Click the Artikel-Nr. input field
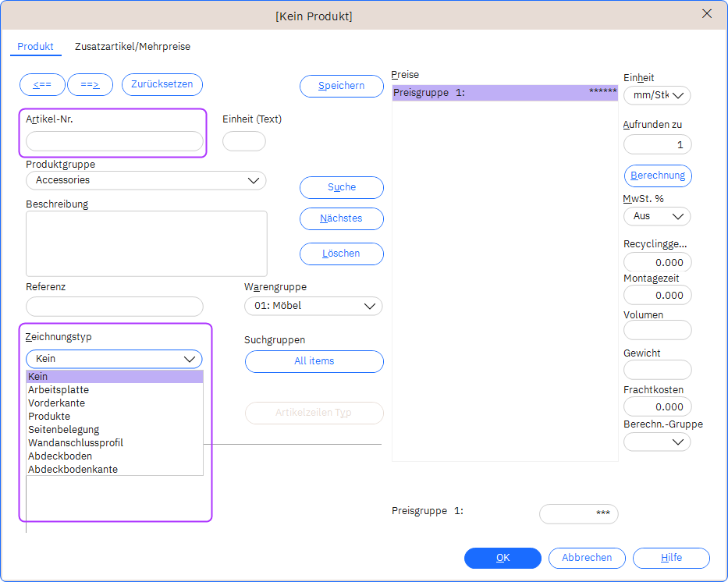 [x=115, y=141]
